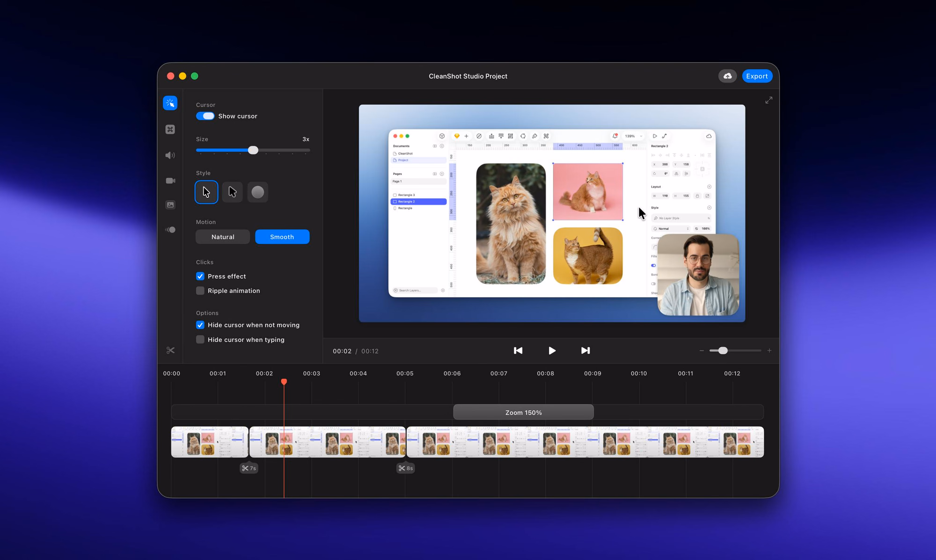This screenshot has height=560, width=936.
Task: Play the recording
Action: click(x=552, y=351)
